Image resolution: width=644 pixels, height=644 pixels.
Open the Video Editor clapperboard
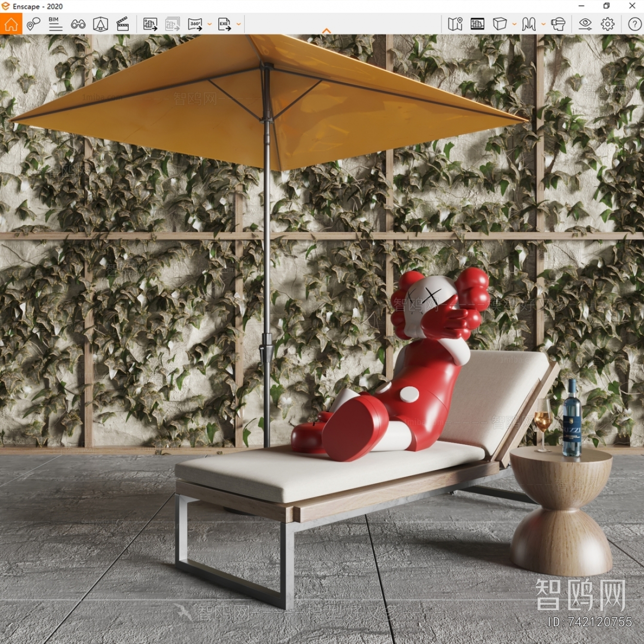[x=123, y=24]
